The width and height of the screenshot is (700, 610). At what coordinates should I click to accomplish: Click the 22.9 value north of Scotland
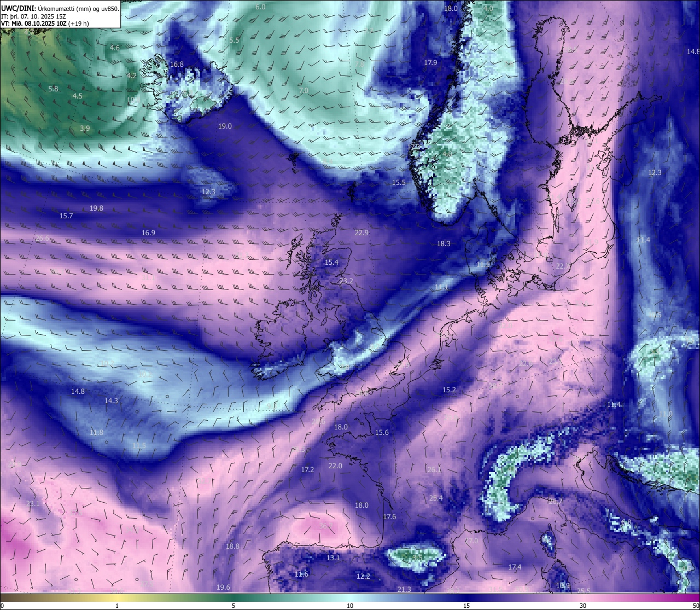[361, 233]
